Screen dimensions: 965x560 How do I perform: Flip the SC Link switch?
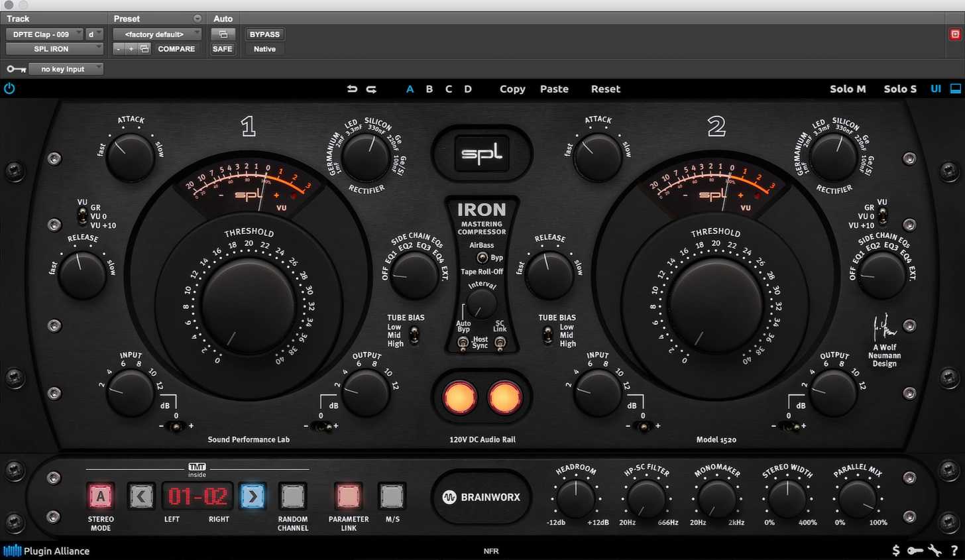[500, 343]
